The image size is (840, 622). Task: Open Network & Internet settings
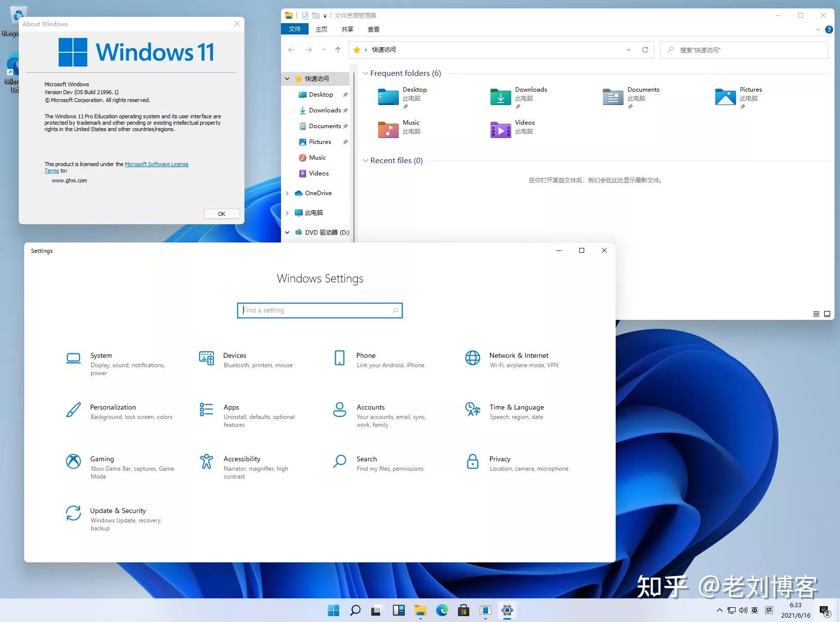point(512,360)
